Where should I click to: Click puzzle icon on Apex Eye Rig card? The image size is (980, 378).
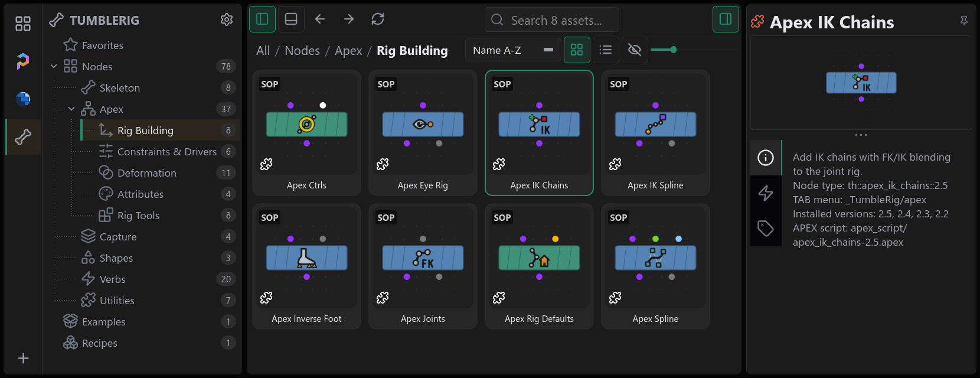pyautogui.click(x=383, y=164)
